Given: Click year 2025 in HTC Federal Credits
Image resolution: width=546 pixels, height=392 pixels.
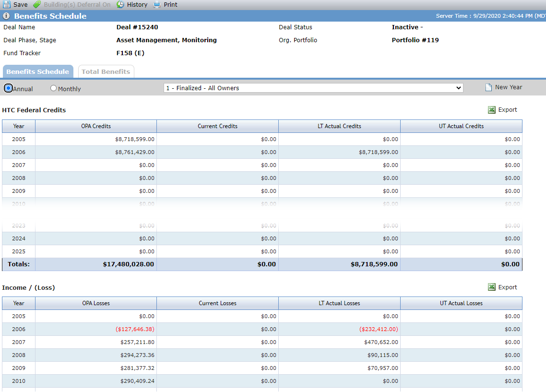Looking at the screenshot, I should (19, 251).
